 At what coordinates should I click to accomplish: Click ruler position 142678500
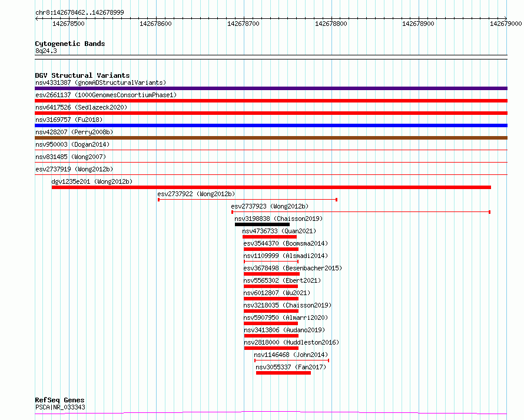click(68, 24)
